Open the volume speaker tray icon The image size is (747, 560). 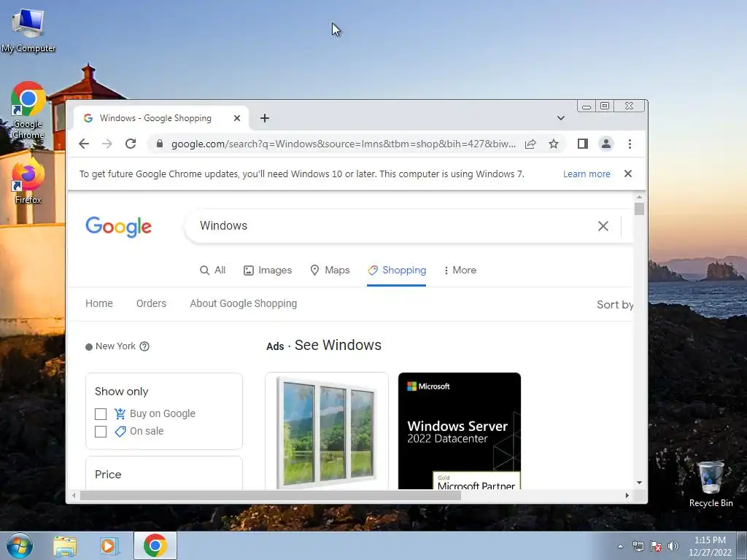pos(673,546)
